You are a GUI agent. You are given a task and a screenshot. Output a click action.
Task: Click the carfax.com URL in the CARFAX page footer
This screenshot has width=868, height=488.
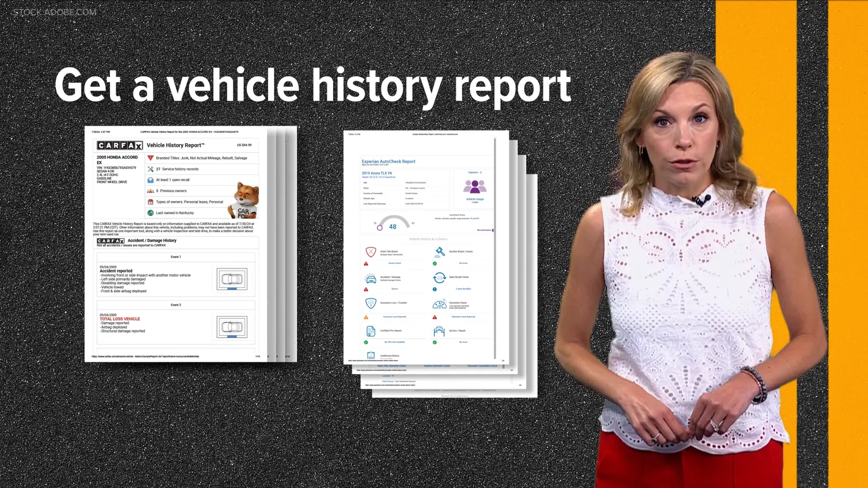pos(145,356)
